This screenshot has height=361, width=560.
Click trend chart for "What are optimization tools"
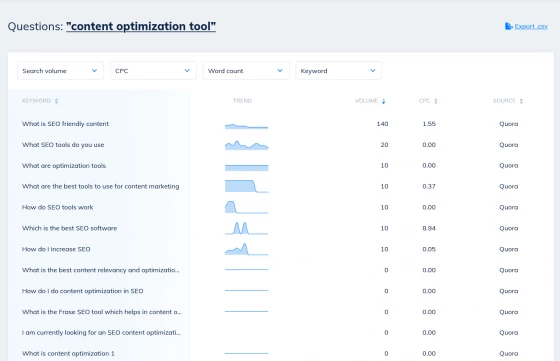coord(246,167)
